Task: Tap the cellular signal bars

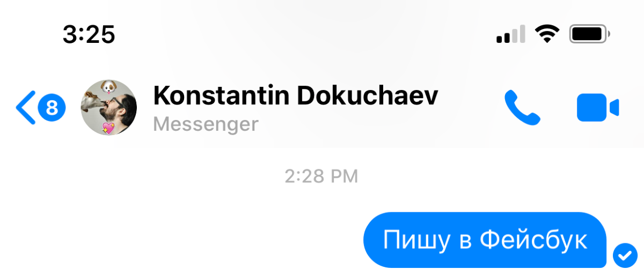Action: 510,35
